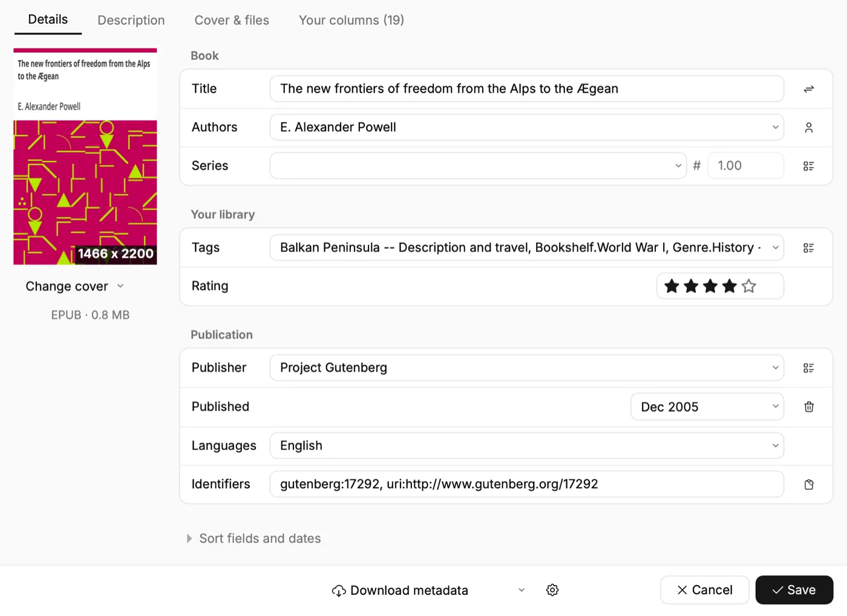Set rating to four stars
847x616 pixels.
[x=730, y=286]
